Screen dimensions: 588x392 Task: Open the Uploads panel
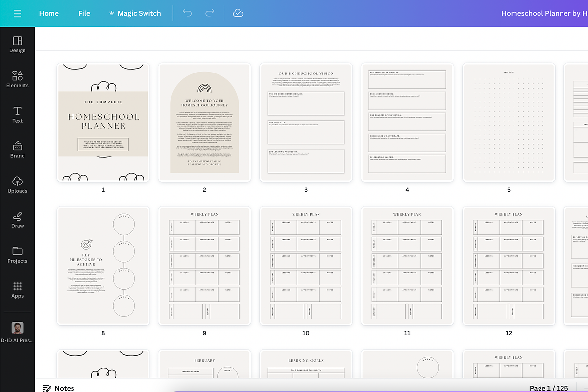18,184
